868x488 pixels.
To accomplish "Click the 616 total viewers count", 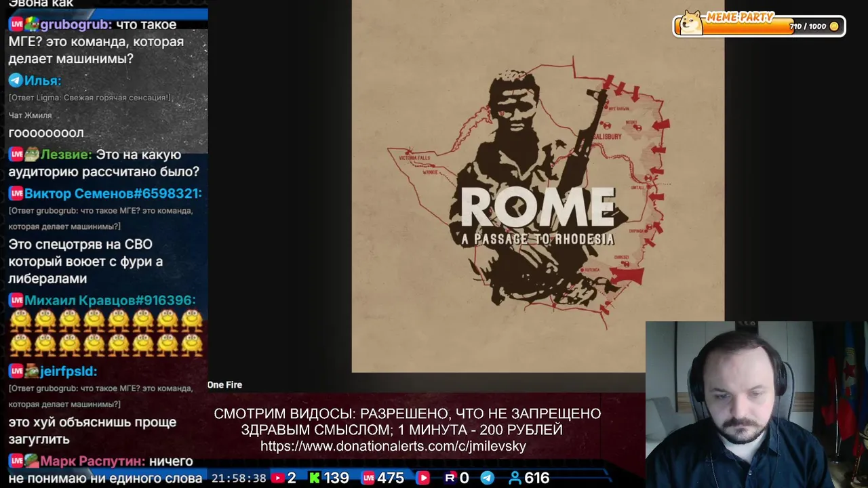I will coord(536,478).
